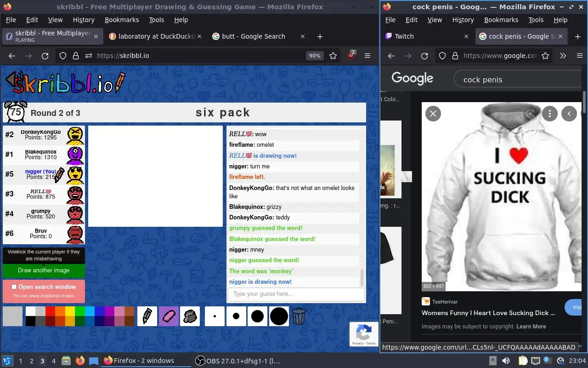Clear the canvas with the trash can icon

(x=299, y=316)
